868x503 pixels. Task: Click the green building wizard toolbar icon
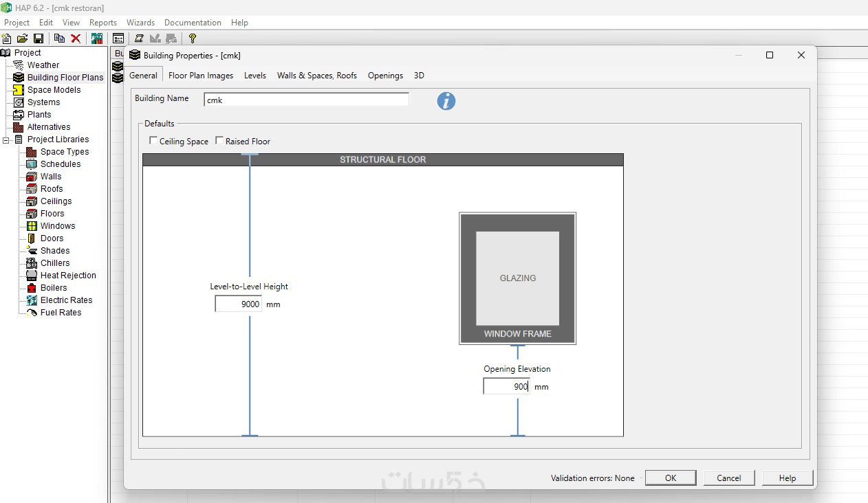coord(96,38)
